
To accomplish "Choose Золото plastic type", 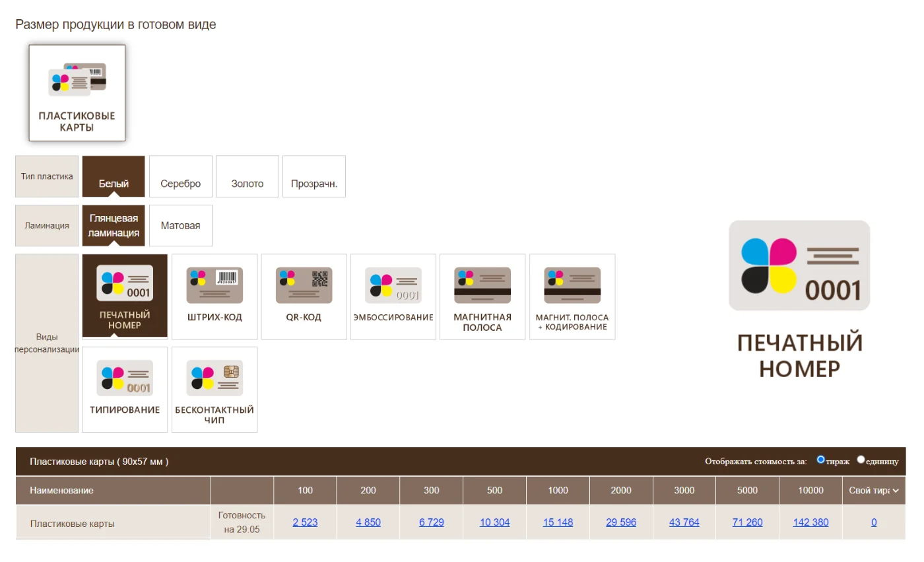I will point(247,176).
